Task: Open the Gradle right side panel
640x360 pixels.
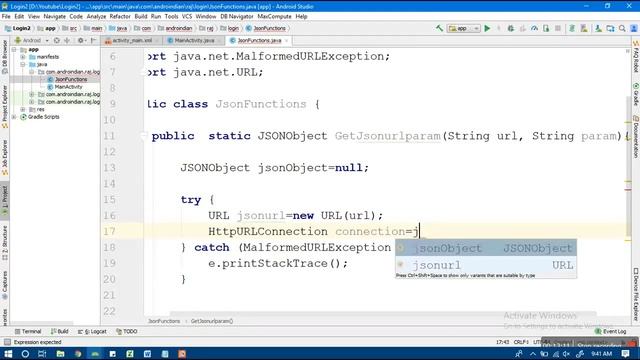Action: pyautogui.click(x=636, y=95)
